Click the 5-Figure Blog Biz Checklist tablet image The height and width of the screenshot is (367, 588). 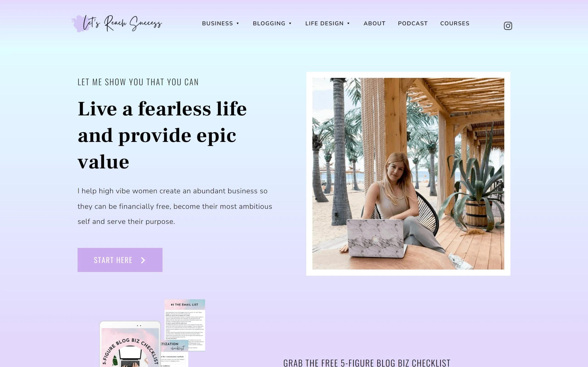(x=130, y=344)
